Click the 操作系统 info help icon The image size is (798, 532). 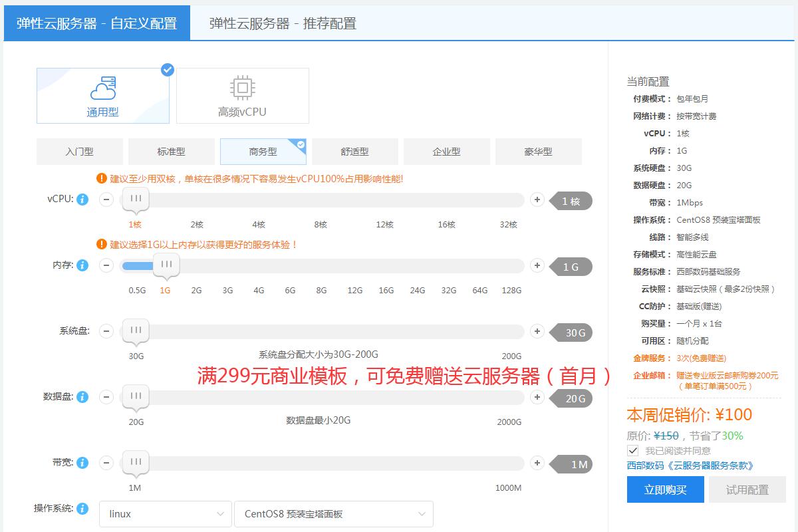point(82,509)
